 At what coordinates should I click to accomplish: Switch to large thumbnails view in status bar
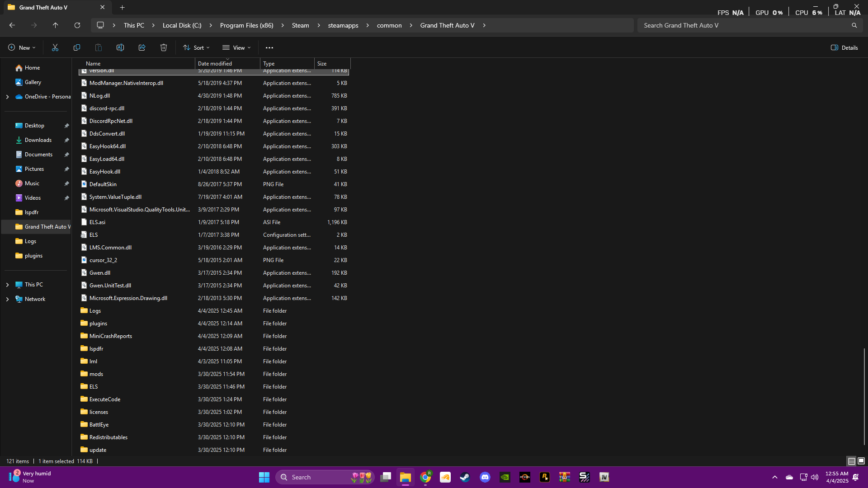(x=861, y=461)
